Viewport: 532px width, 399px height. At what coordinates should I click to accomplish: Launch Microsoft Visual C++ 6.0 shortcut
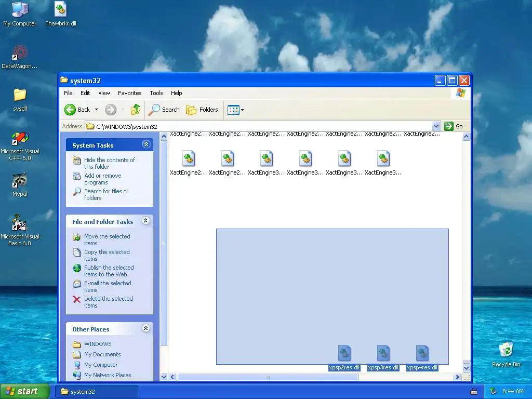20,146
